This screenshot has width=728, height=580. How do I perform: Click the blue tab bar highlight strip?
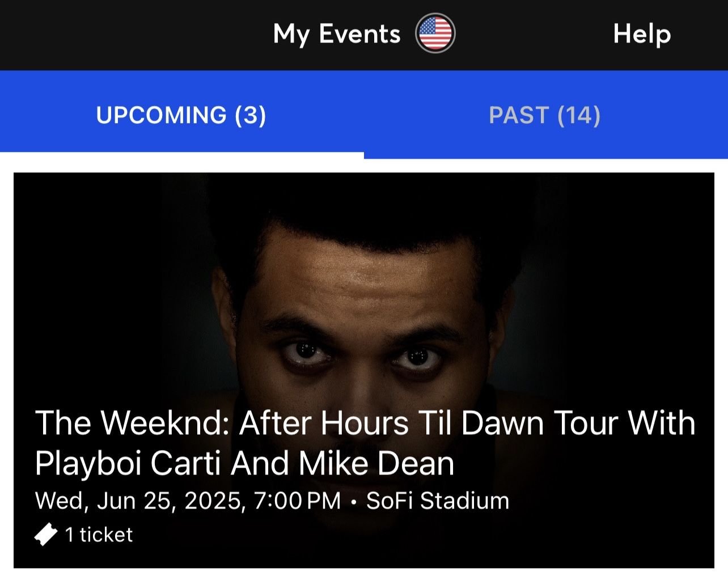click(181, 153)
